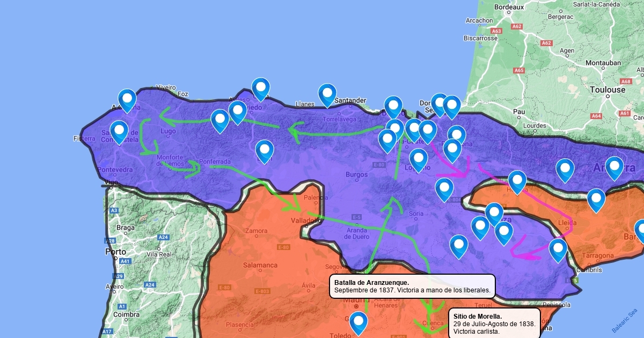This screenshot has height=338, width=644.
Task: Select the pin covering Huesca
Action: [517, 181]
